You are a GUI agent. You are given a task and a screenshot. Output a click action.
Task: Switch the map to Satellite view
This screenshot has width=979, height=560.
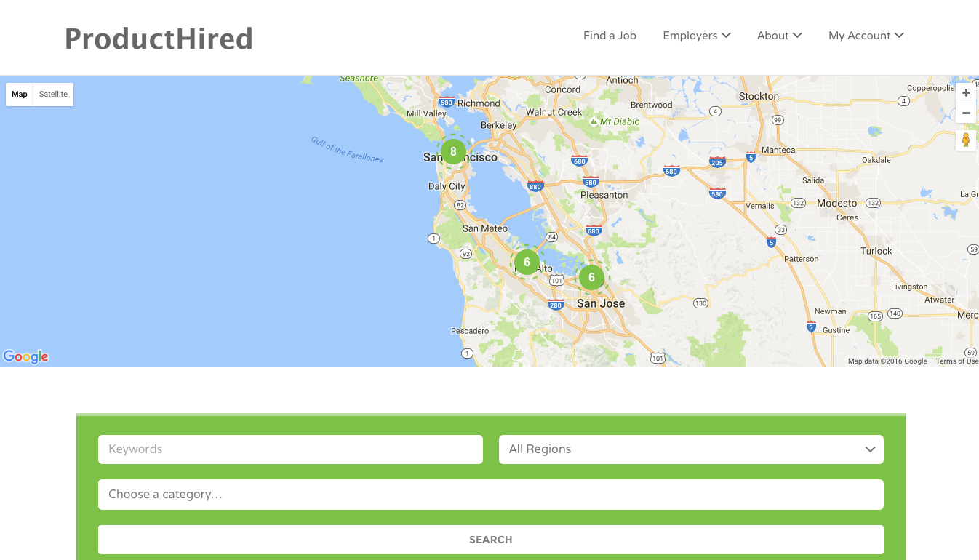click(x=53, y=95)
